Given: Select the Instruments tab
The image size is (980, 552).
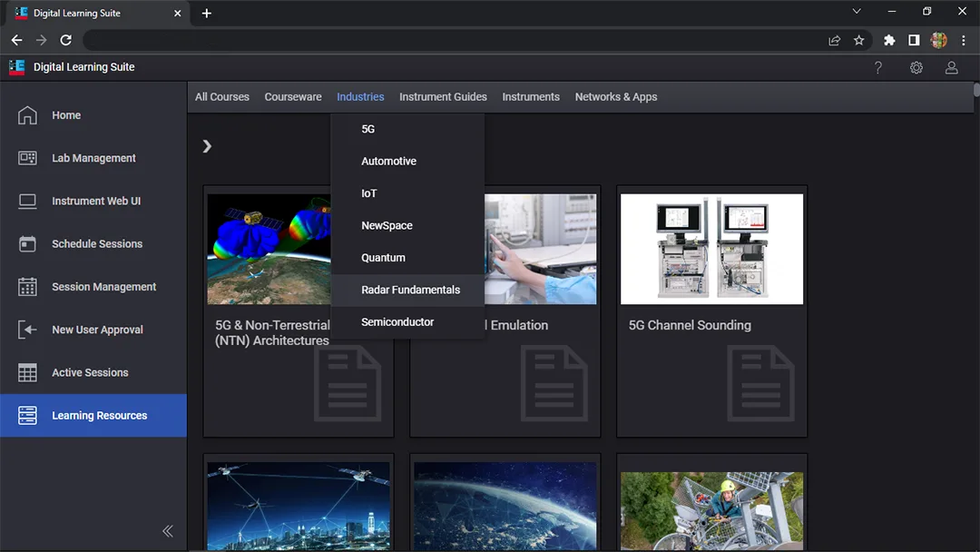Looking at the screenshot, I should point(531,97).
